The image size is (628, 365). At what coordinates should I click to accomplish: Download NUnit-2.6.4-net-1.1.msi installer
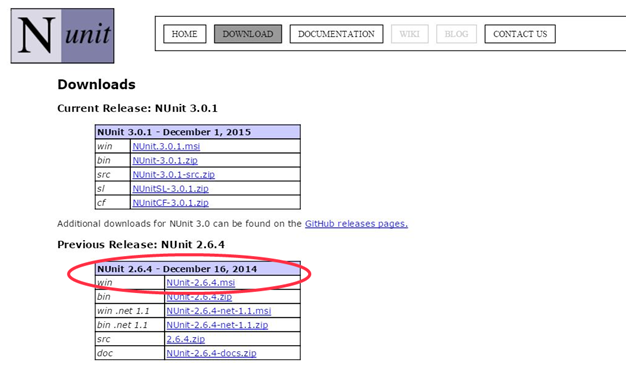click(x=219, y=311)
